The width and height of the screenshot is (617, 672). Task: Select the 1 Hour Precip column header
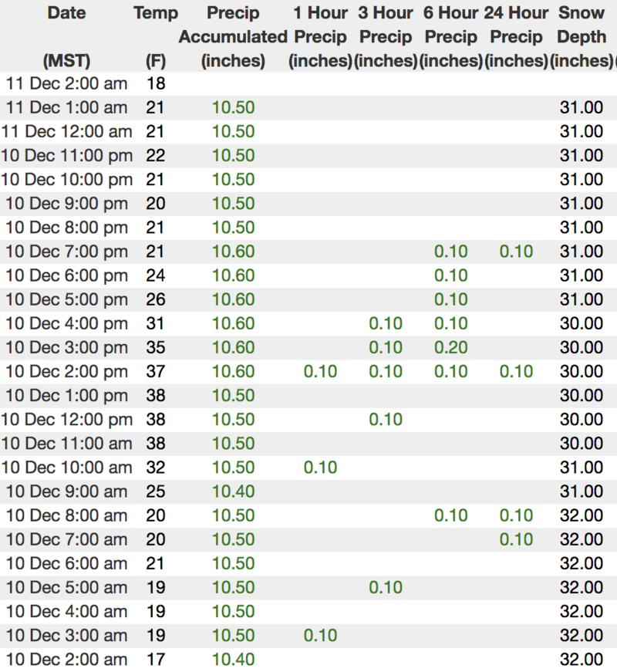320,36
